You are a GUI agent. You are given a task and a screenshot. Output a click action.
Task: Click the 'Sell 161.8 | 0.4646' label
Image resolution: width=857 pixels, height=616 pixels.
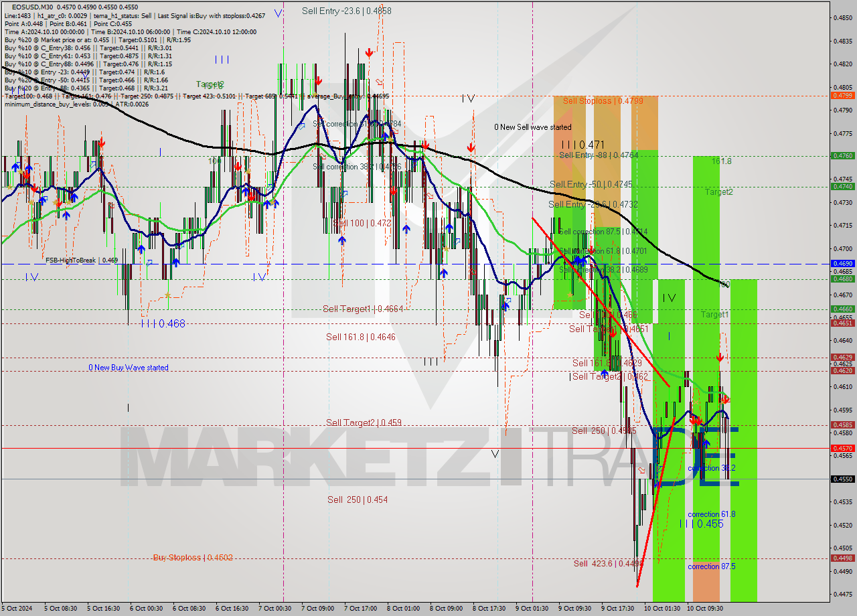[x=361, y=337]
